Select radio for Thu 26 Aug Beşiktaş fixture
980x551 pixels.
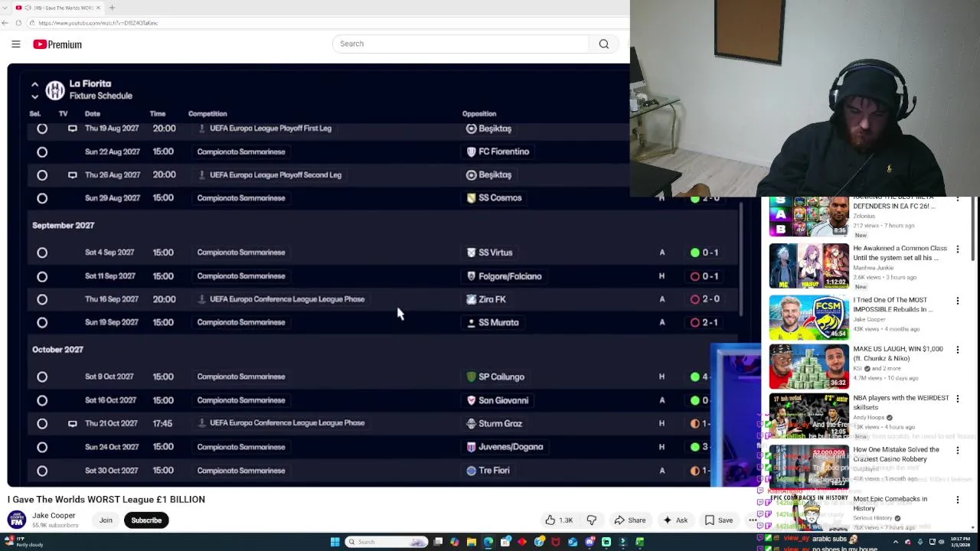42,175
